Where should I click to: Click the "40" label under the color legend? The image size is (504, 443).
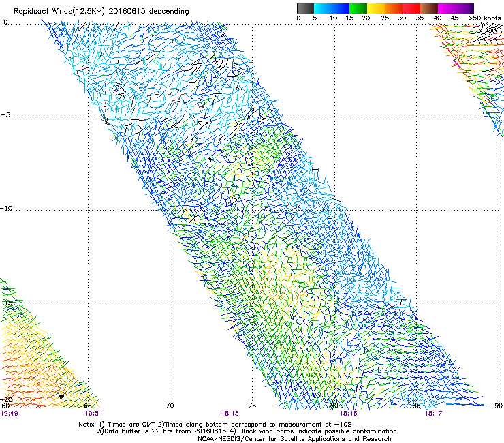[x=437, y=18]
